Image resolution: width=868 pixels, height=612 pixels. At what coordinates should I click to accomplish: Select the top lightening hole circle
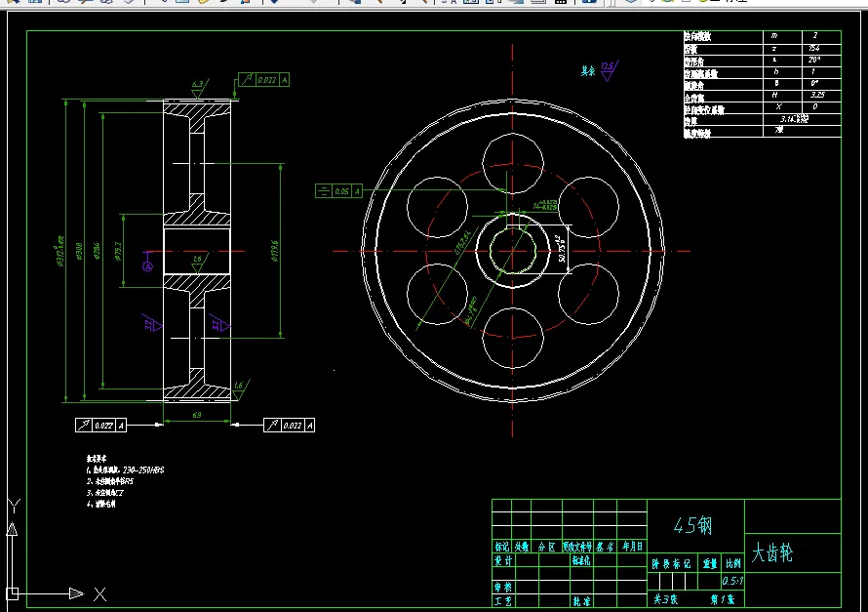coord(513,163)
